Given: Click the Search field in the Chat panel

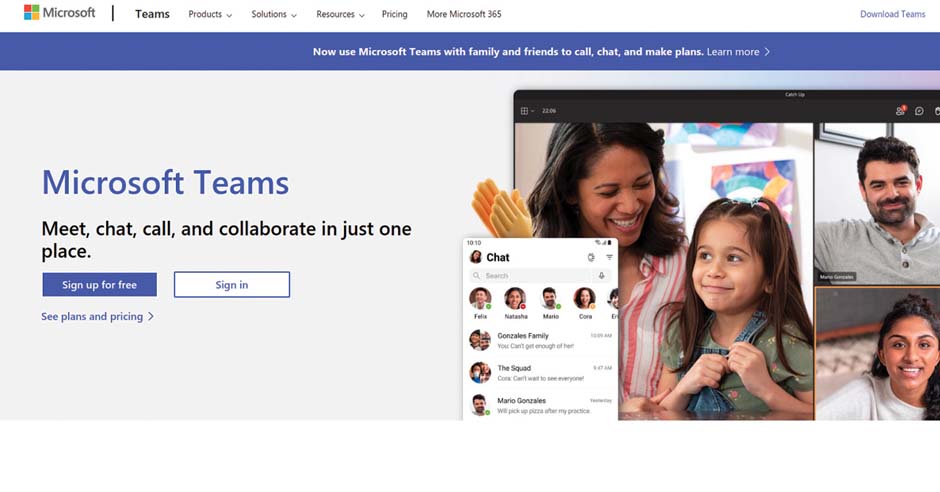Looking at the screenshot, I should [x=529, y=276].
